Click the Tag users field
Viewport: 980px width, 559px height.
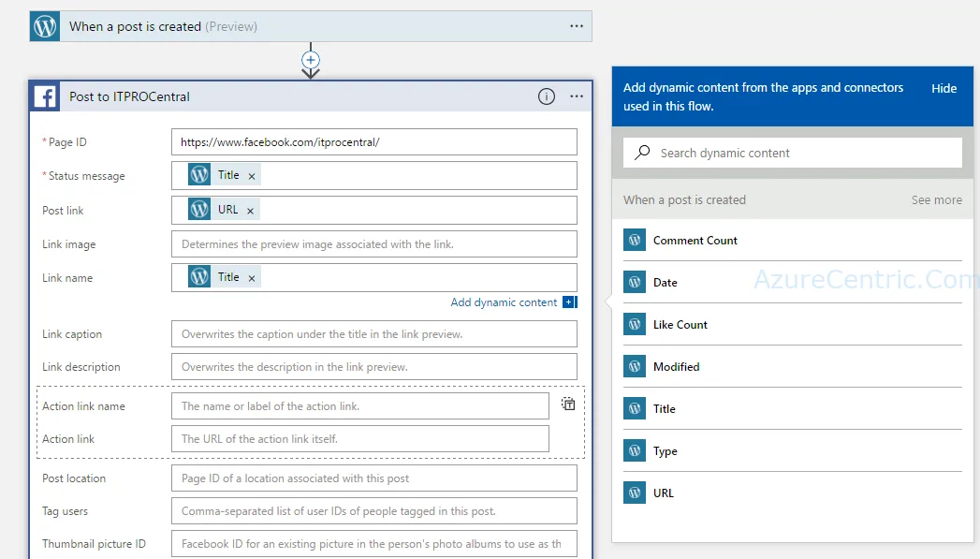pos(373,511)
